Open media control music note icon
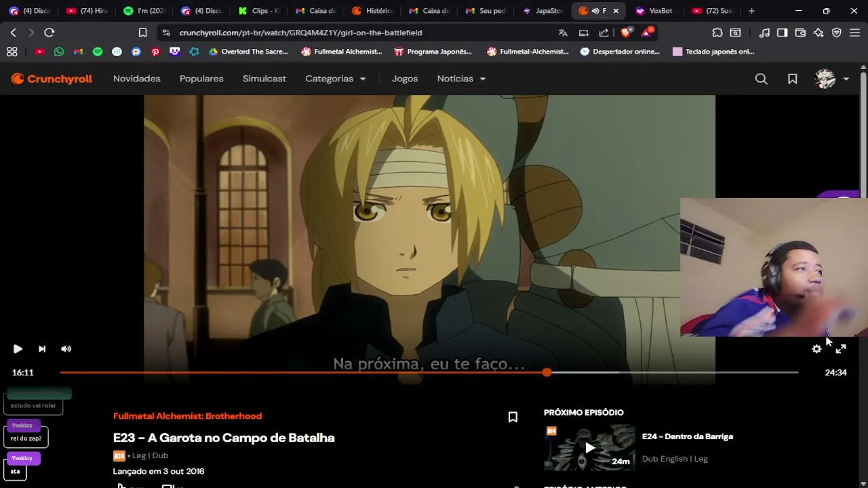Screen dimensions: 868x488 tap(764, 33)
